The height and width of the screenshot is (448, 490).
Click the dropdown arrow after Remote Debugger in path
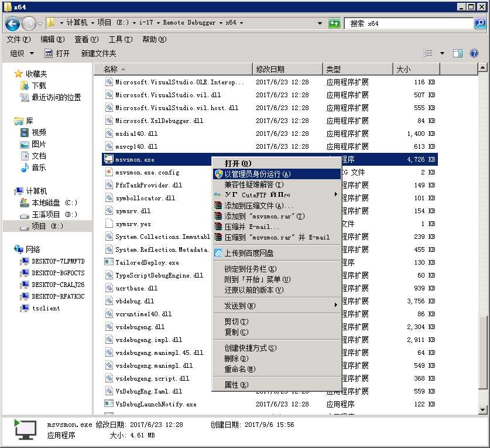coord(221,23)
